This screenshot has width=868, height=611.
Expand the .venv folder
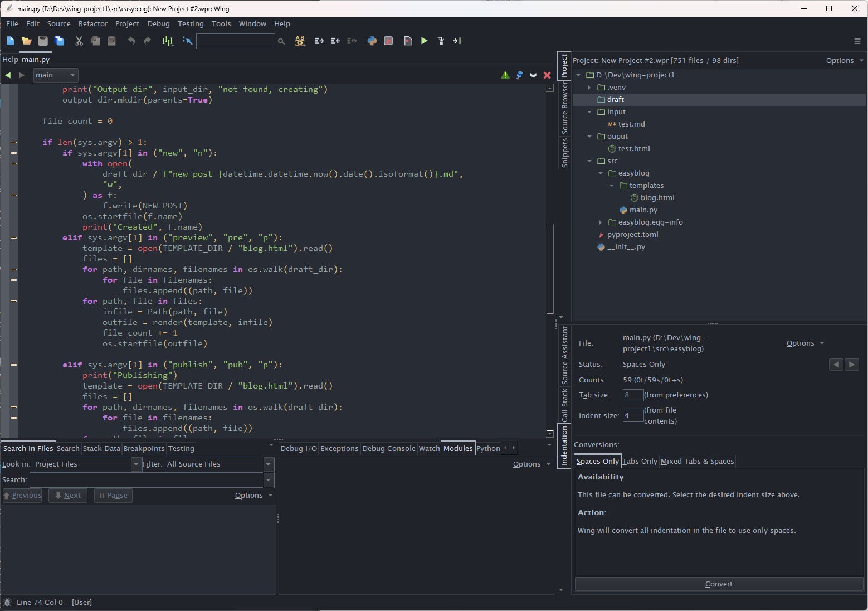tap(589, 88)
